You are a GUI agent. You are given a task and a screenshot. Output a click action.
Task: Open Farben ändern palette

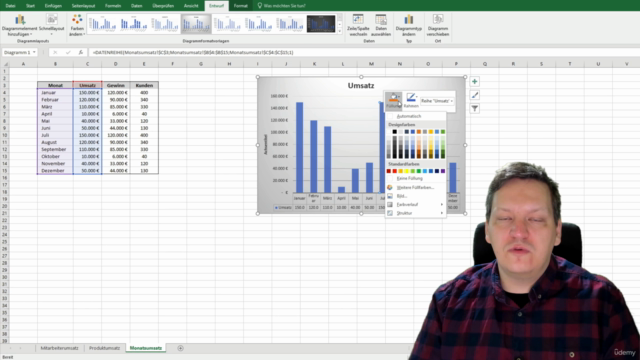coord(77,25)
